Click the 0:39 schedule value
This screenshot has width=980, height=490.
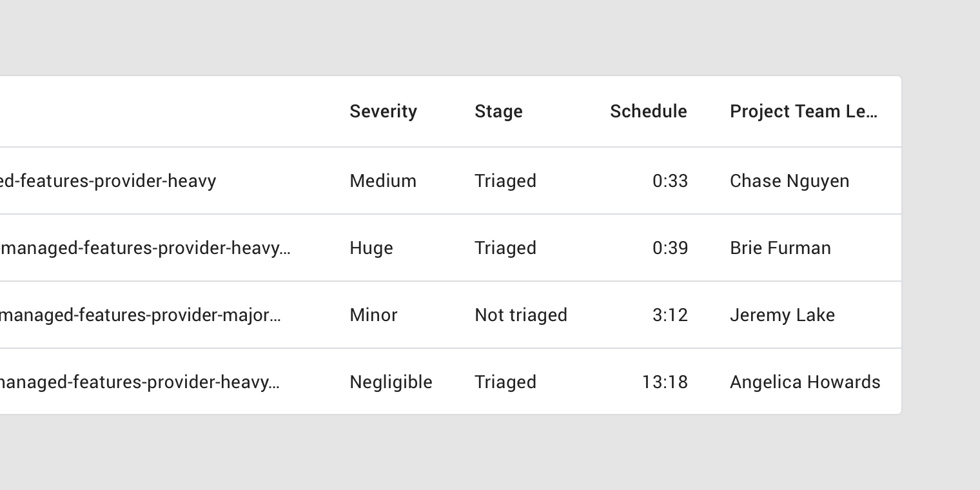click(x=670, y=248)
